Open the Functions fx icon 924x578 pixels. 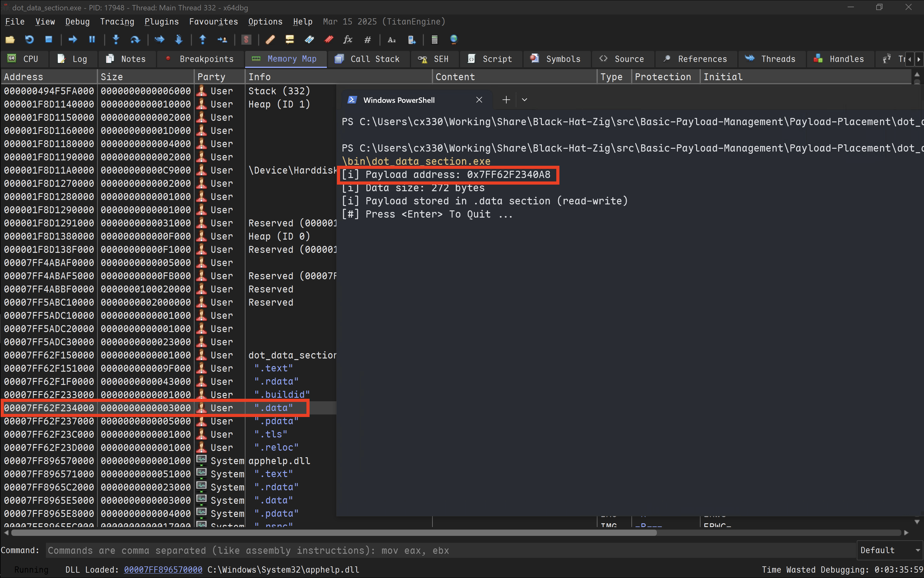point(348,39)
